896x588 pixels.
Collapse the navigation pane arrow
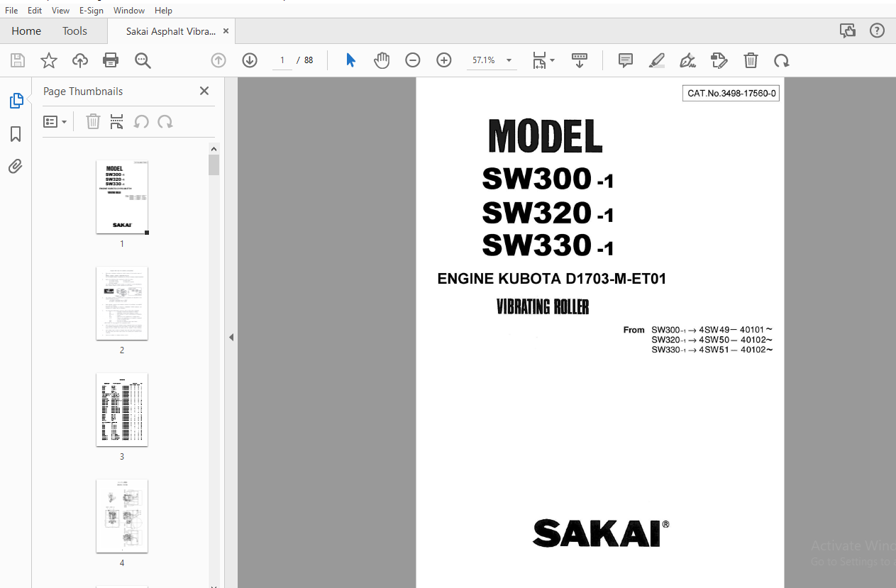click(x=231, y=337)
